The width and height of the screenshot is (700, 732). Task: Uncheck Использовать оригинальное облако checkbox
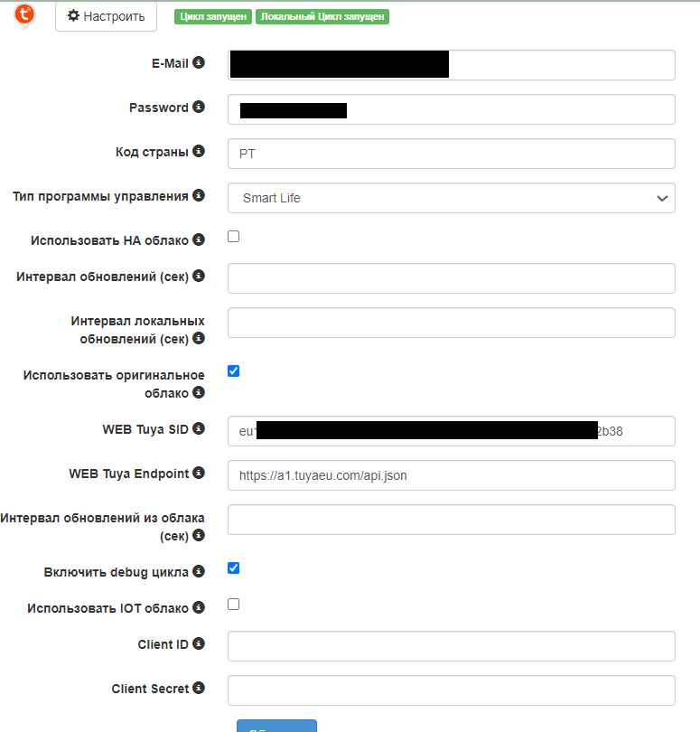point(233,371)
